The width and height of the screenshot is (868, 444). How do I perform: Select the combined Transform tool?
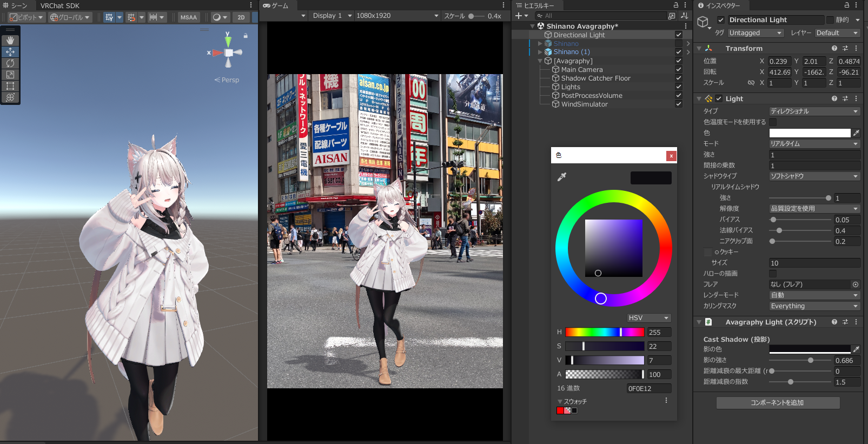(10, 97)
